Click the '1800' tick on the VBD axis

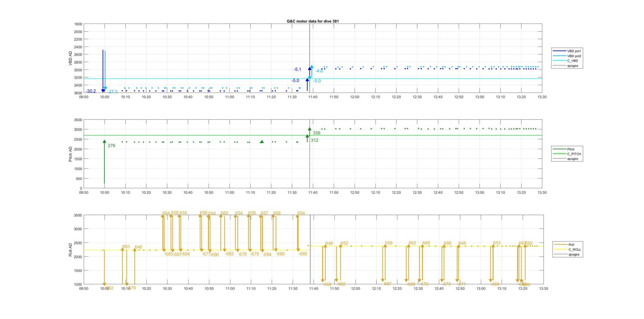pyautogui.click(x=78, y=24)
